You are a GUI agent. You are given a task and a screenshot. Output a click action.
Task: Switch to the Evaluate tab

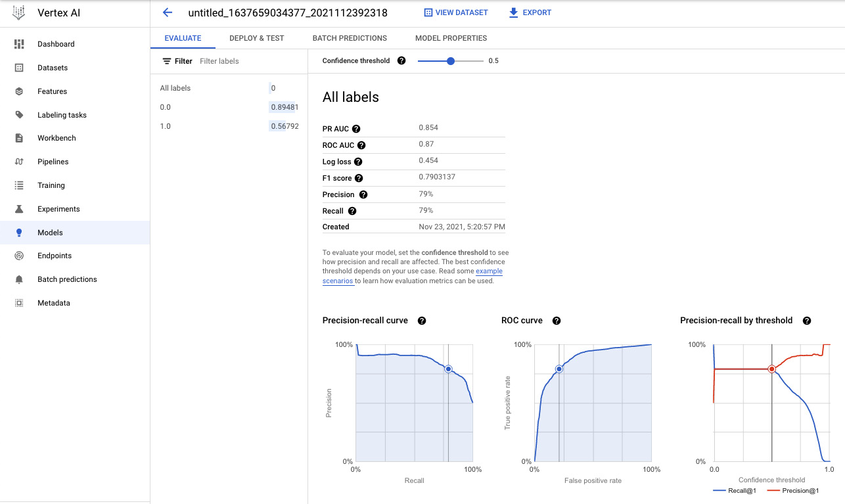[183, 38]
